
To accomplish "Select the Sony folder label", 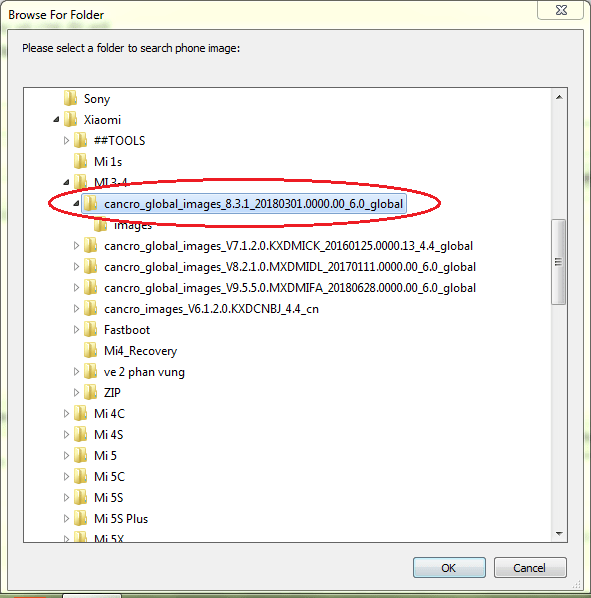I will [x=97, y=99].
